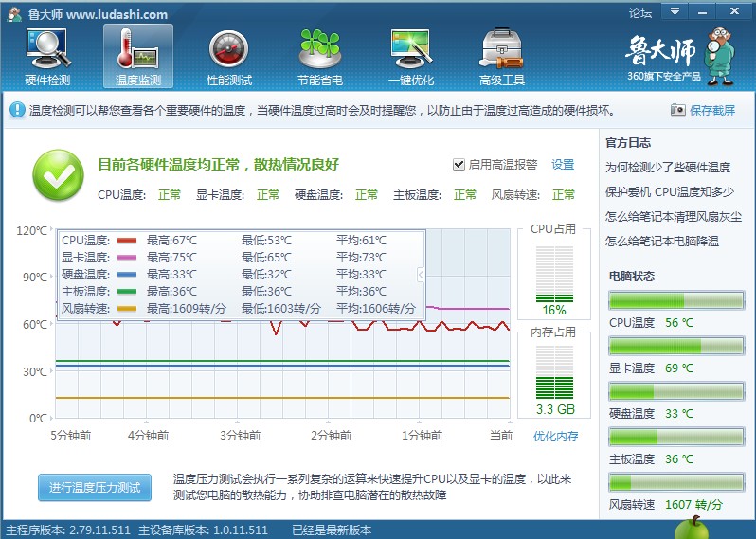Click the 硬盘温度: 正常 status text
The image size is (756, 539).
(x=336, y=195)
